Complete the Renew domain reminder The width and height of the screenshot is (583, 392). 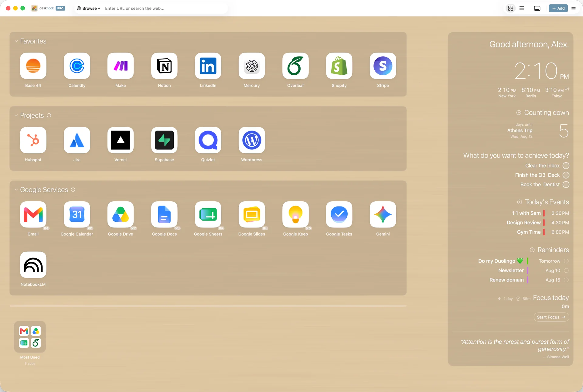(x=566, y=280)
